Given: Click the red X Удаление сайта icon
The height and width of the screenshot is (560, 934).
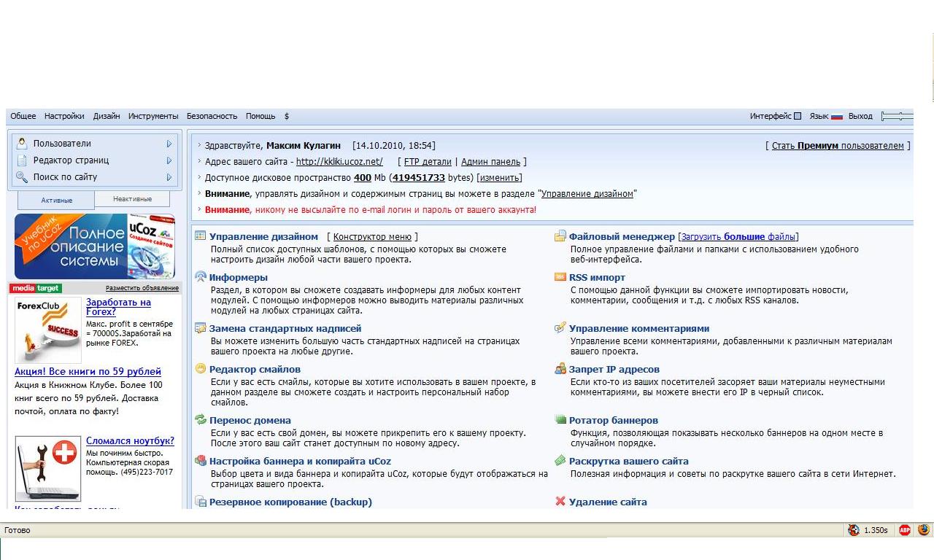Looking at the screenshot, I should tap(560, 502).
